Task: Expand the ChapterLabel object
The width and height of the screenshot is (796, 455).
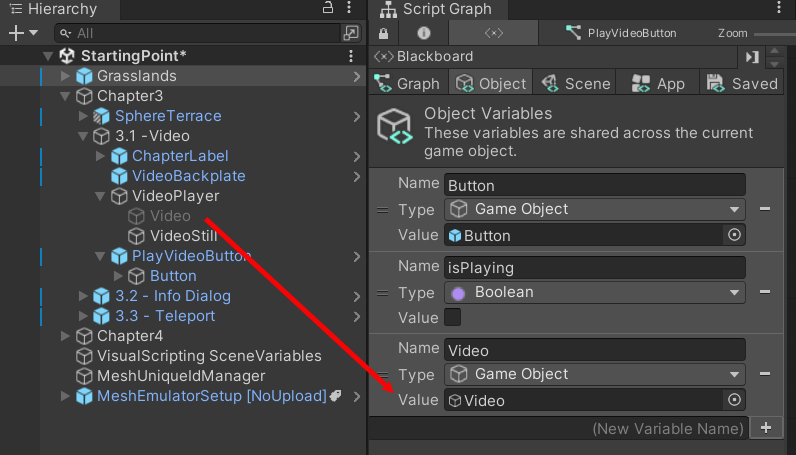Action: point(100,156)
